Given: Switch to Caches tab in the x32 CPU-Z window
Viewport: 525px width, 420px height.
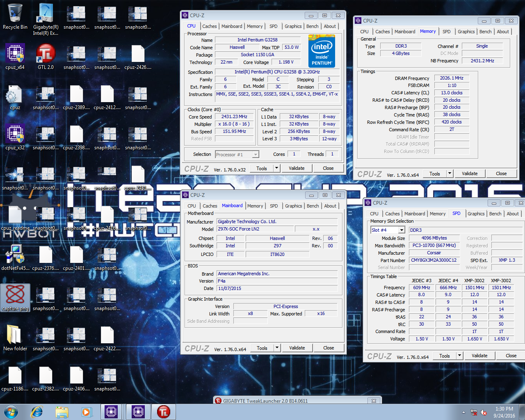Looking at the screenshot, I should pyautogui.click(x=209, y=26).
